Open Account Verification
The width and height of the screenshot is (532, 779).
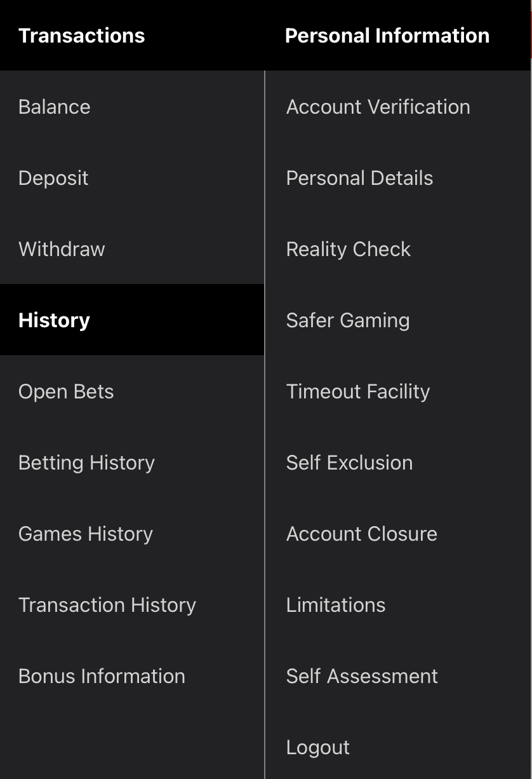[x=399, y=107]
